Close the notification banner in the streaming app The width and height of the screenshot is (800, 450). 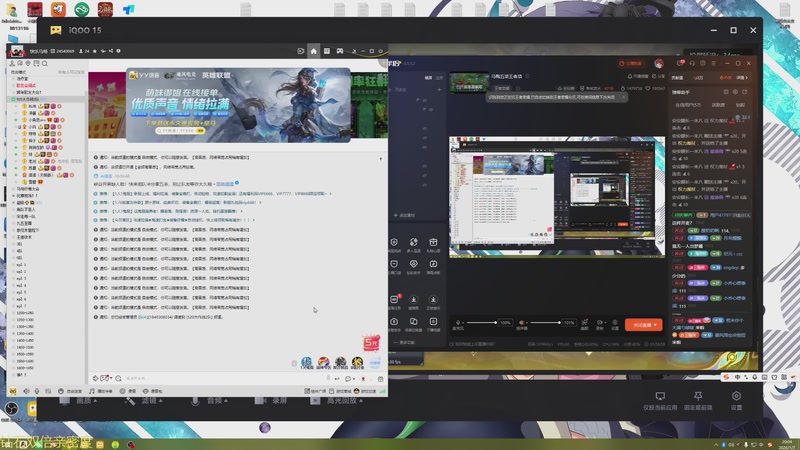click(x=623, y=97)
